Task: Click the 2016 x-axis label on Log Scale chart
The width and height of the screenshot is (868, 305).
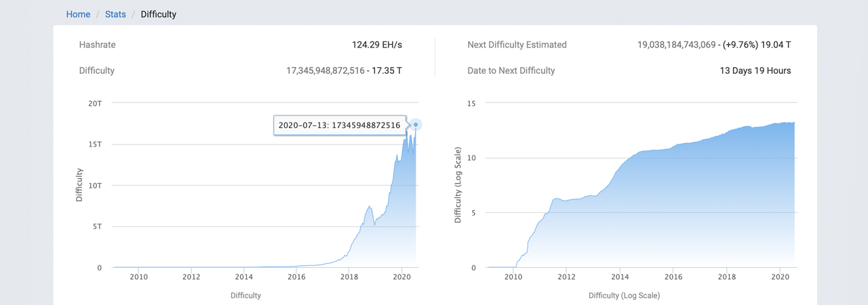Action: click(673, 277)
